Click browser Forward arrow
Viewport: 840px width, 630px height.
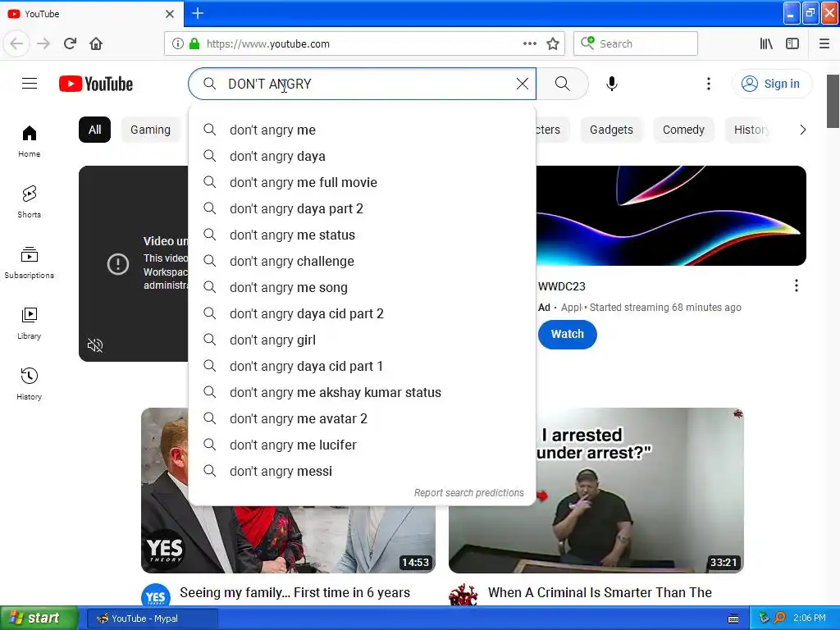tap(43, 43)
